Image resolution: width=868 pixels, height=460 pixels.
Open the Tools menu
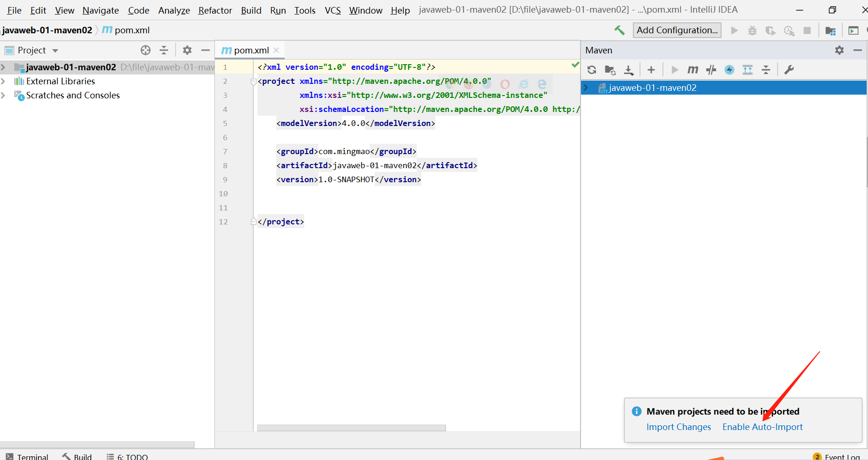pyautogui.click(x=305, y=10)
